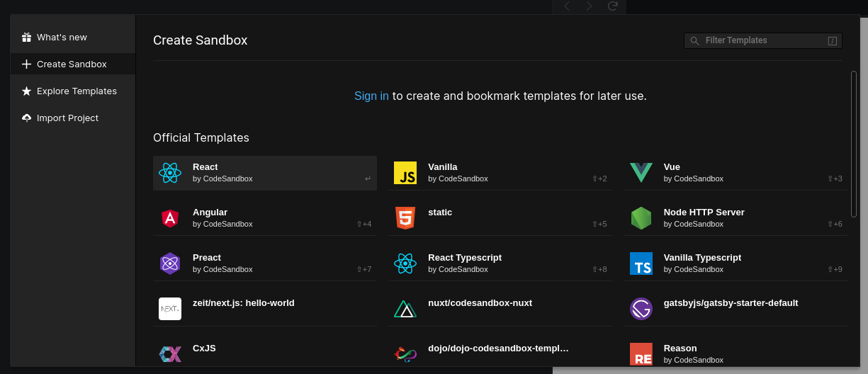
Task: Focus the Filter Templates search field
Action: pyautogui.click(x=762, y=40)
